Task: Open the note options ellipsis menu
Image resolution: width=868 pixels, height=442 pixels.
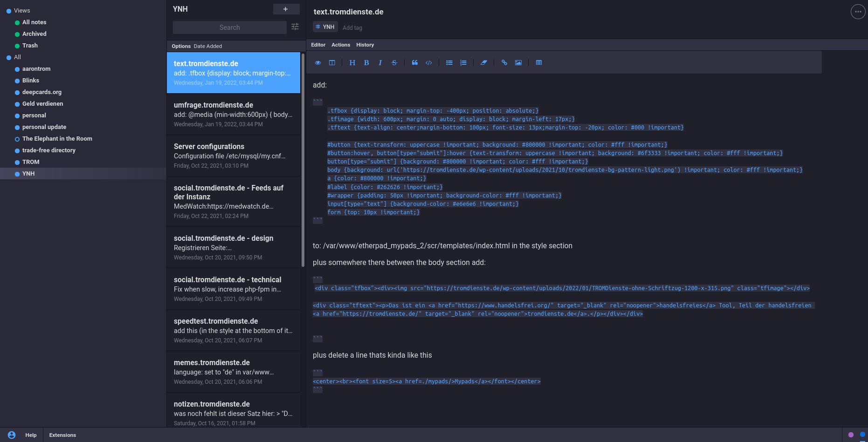Action: [858, 12]
